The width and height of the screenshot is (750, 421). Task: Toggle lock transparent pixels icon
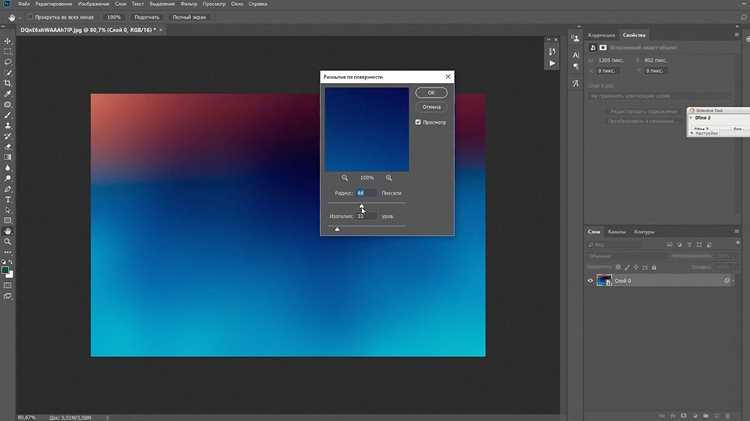pyautogui.click(x=618, y=267)
